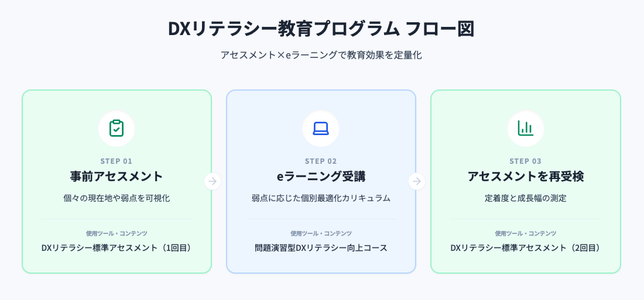This screenshot has width=644, height=300.
Task: Click DXリテラシー標準アセスメント（1回目） text
Action: pos(117,248)
